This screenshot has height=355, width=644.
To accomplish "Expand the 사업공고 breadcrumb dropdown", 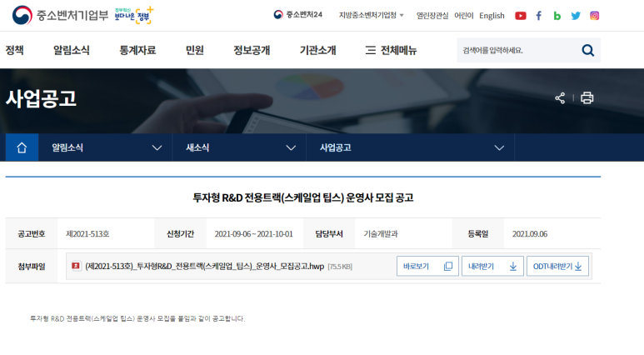I will pyautogui.click(x=410, y=147).
